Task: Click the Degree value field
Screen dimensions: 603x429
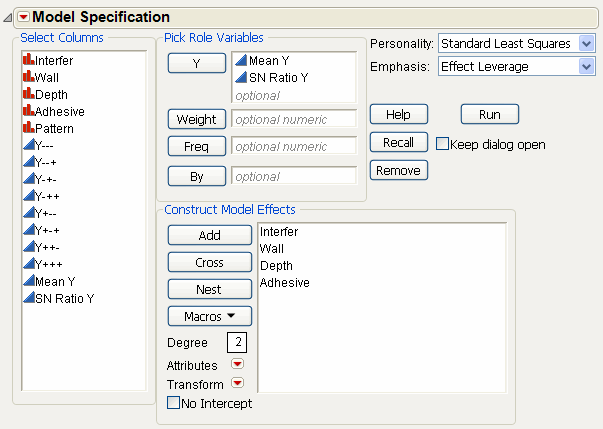Action: (x=236, y=343)
